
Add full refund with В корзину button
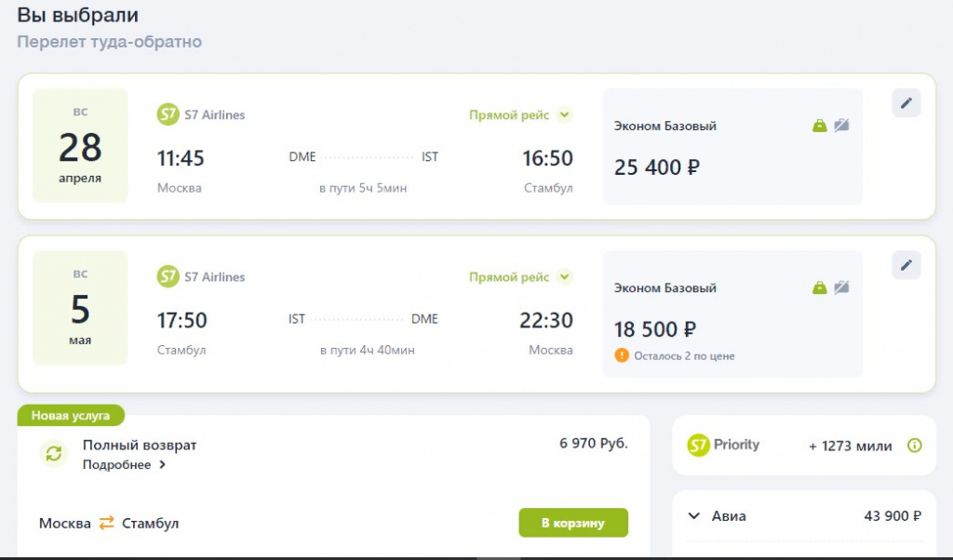572,523
